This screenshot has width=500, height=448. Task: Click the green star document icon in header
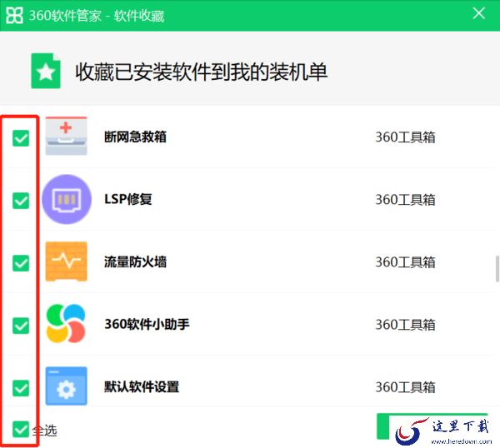click(x=46, y=71)
